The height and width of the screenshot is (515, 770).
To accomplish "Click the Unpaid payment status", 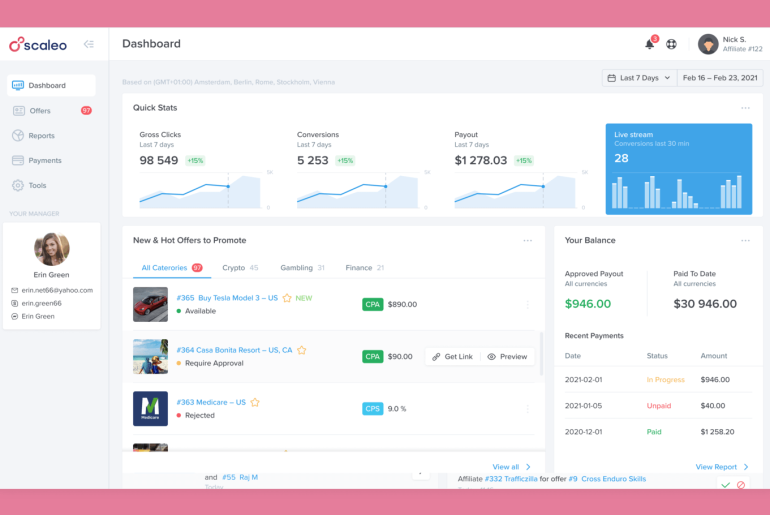I will pos(659,406).
